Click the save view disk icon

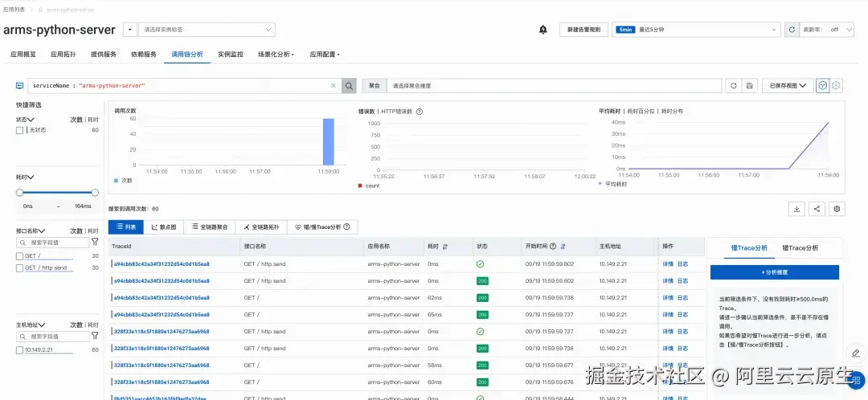click(x=749, y=86)
